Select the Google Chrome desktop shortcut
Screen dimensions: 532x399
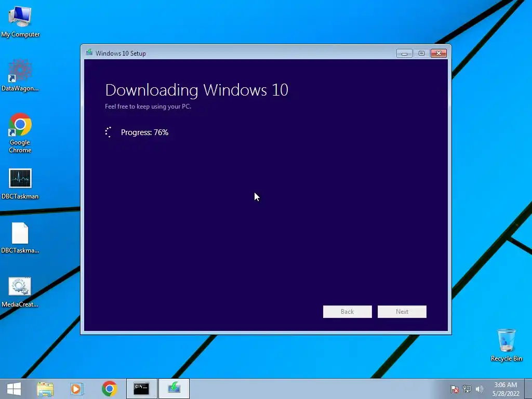pos(20,132)
